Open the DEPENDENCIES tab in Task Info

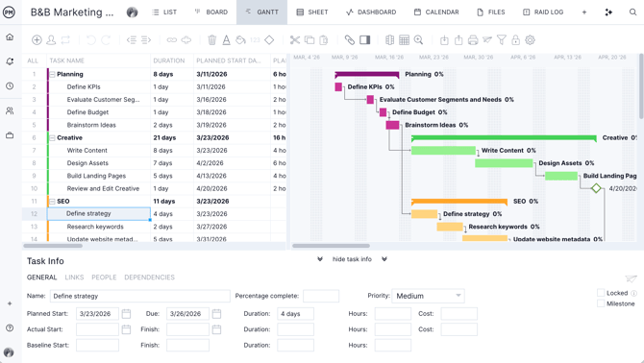[x=150, y=278]
